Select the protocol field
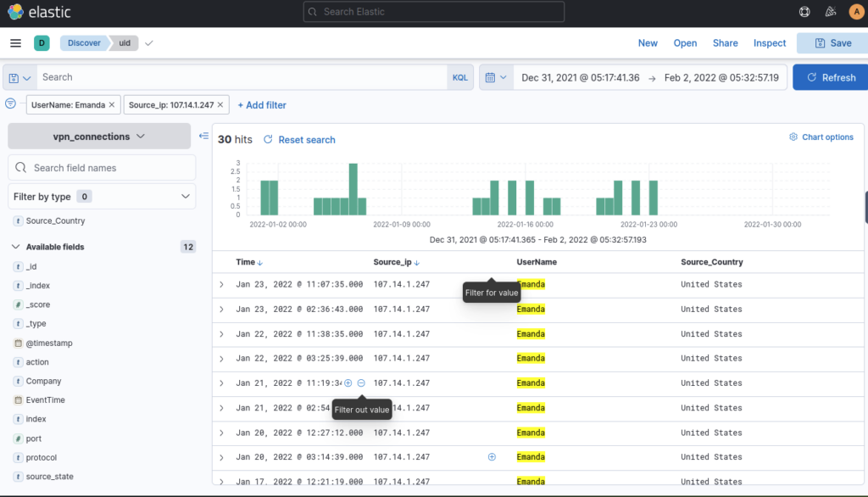The image size is (868, 497). [42, 458]
